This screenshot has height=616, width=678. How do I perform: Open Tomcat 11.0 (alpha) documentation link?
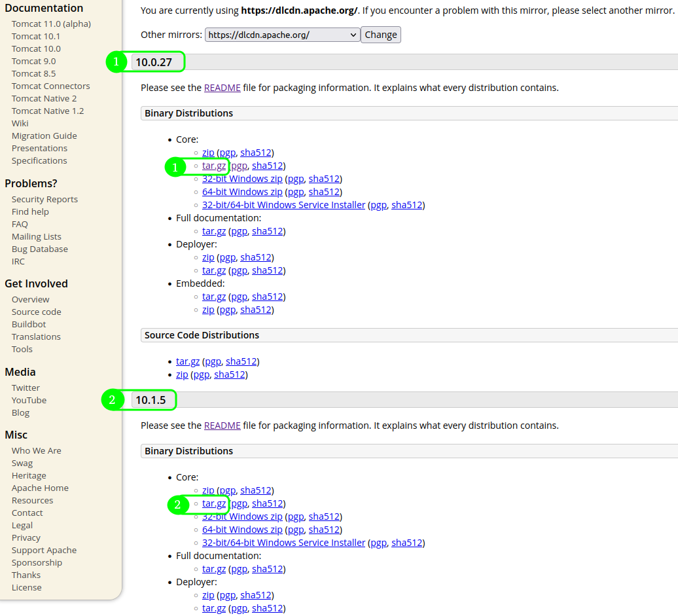pos(51,24)
